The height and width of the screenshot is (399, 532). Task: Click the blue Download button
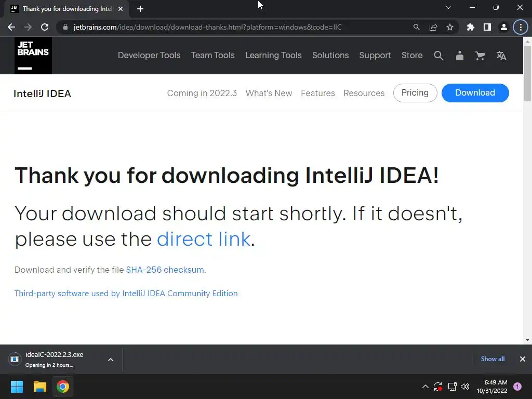click(x=475, y=93)
